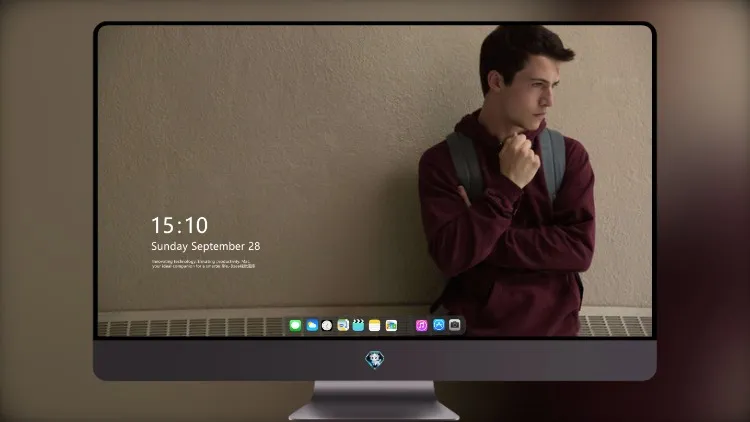Launch the teal clapperboard video app
The height and width of the screenshot is (422, 750).
point(358,325)
